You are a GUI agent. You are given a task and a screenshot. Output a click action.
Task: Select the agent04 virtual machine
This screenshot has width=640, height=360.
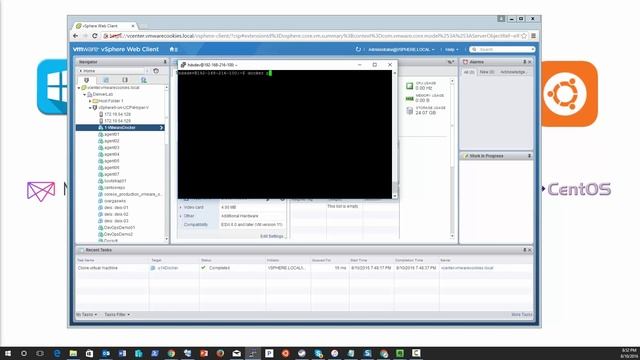click(x=109, y=154)
